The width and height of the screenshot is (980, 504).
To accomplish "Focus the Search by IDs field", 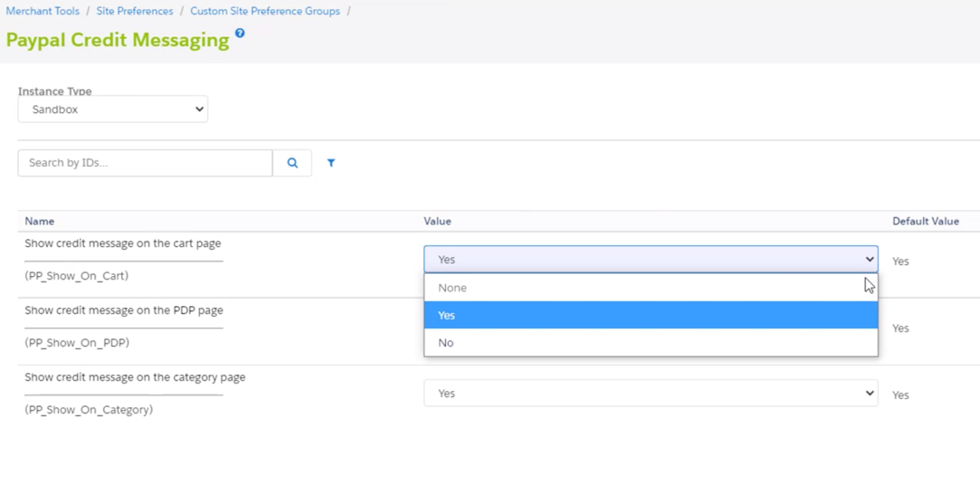I will (145, 163).
